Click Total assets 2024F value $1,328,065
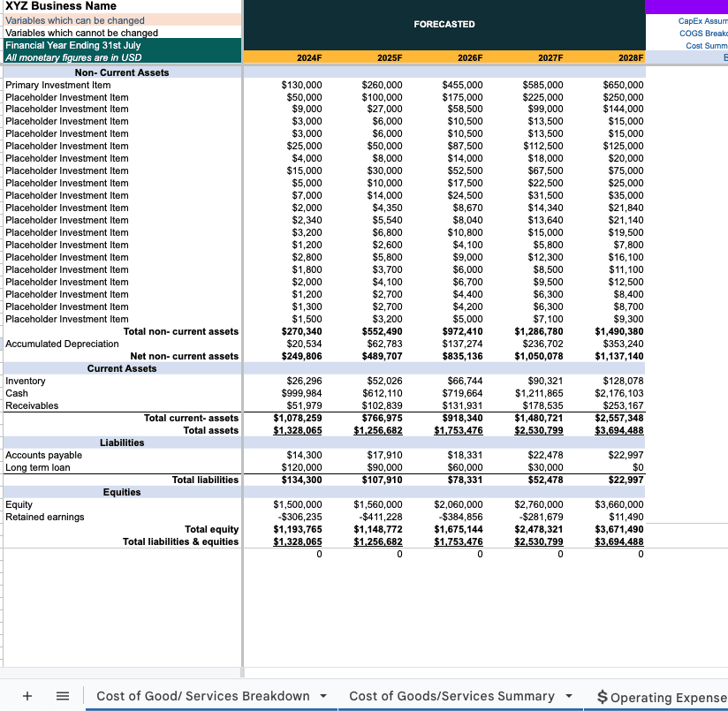Image resolution: width=728 pixels, height=711 pixels. pyautogui.click(x=297, y=430)
